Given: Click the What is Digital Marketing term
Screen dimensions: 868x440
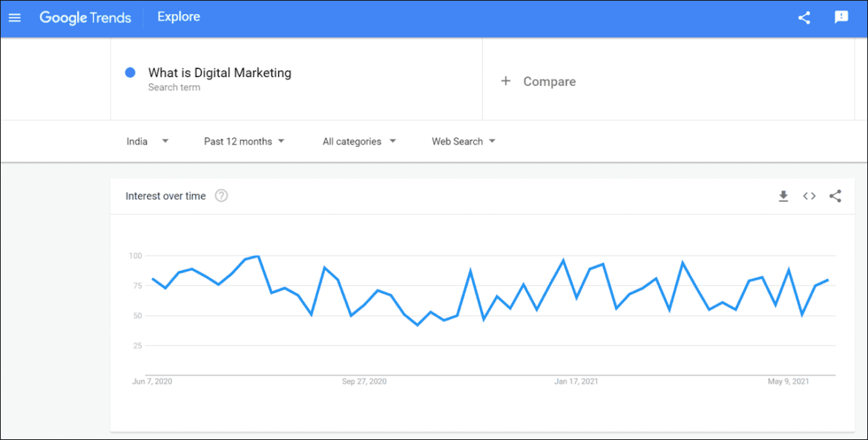Looking at the screenshot, I should [219, 72].
